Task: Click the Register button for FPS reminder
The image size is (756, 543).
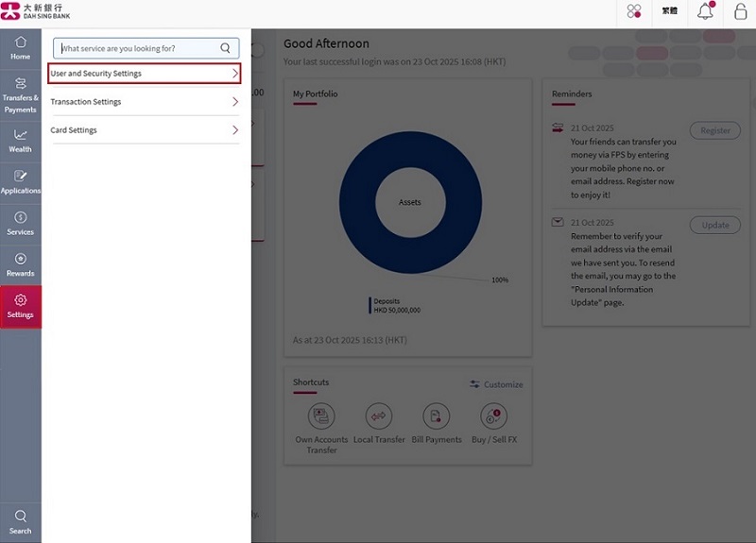Action: [714, 130]
